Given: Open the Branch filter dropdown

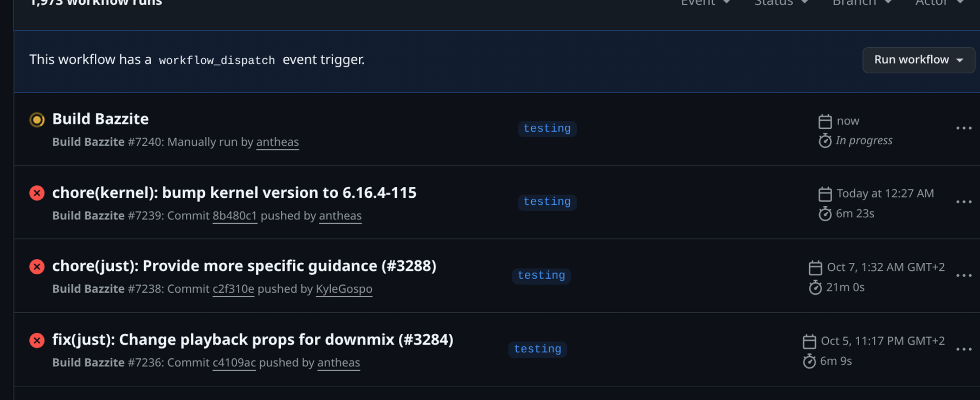Looking at the screenshot, I should 862,3.
